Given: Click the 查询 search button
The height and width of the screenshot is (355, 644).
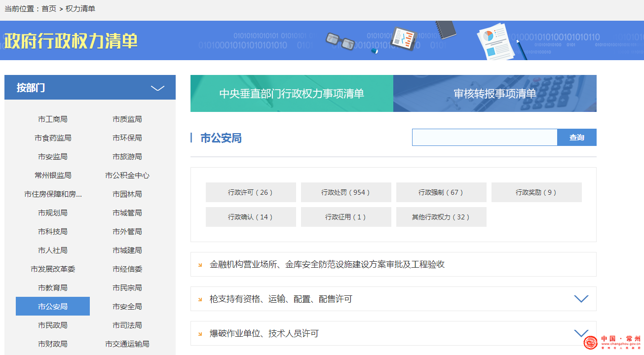Looking at the screenshot, I should 576,138.
